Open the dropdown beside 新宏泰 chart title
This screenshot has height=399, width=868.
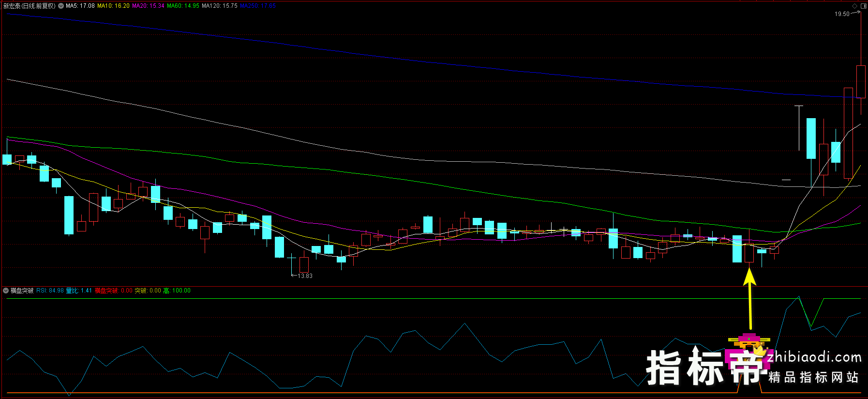(61, 6)
